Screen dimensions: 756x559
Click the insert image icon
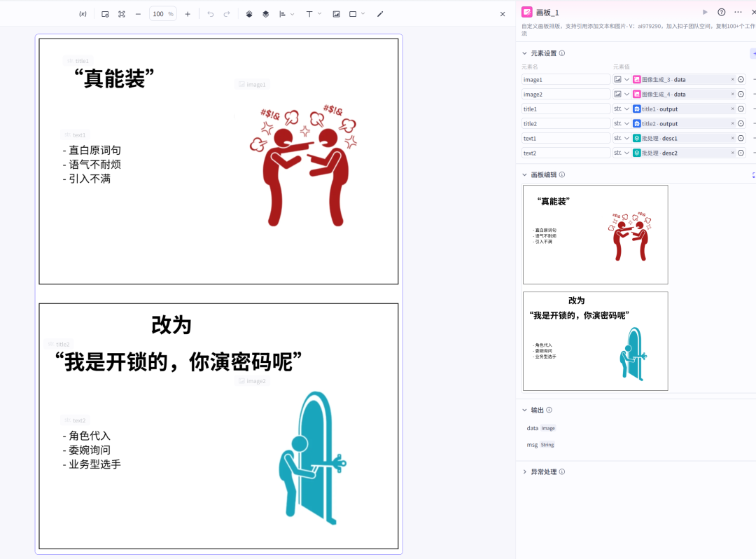336,13
